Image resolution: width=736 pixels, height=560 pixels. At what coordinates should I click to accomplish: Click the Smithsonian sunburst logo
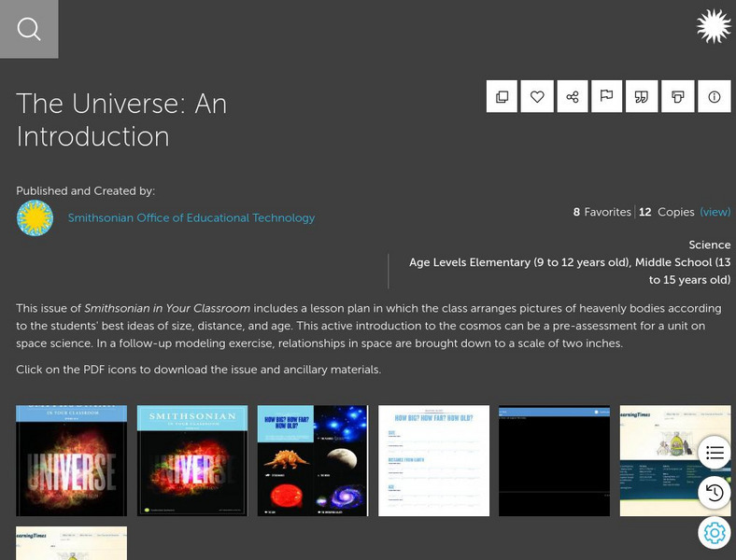tap(714, 26)
